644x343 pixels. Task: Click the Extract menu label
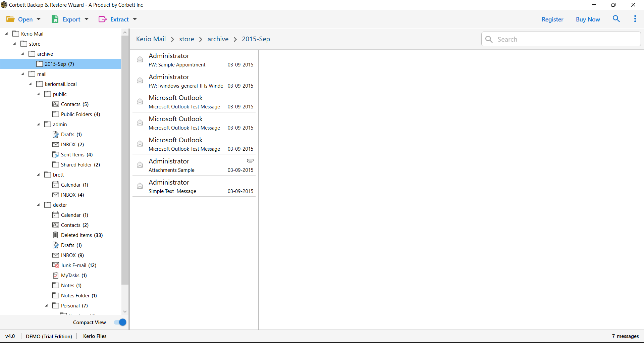(x=119, y=19)
